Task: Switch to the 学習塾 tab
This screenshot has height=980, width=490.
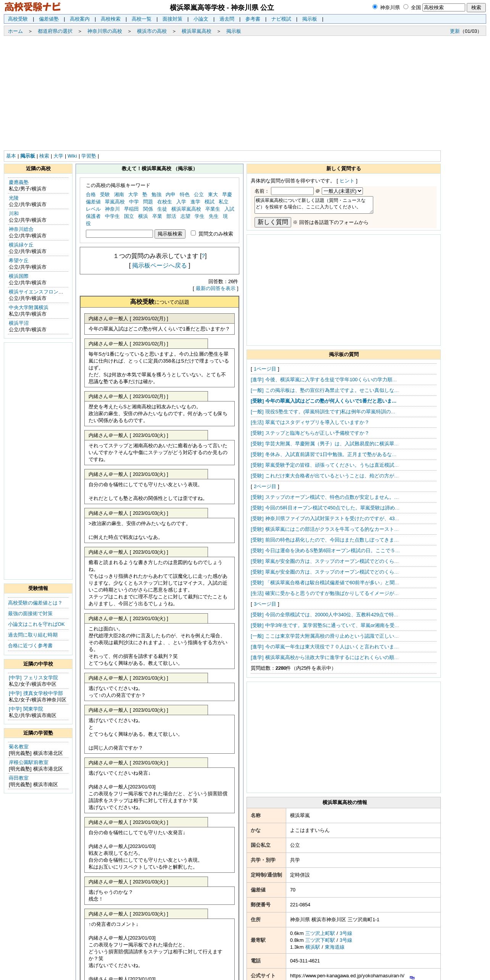Action: (89, 156)
